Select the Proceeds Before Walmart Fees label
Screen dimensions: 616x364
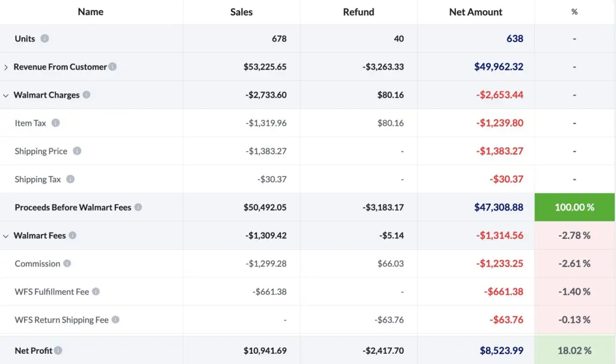click(73, 207)
